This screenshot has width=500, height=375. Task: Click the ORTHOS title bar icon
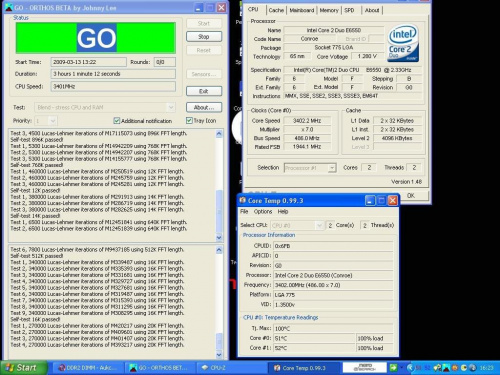point(9,7)
